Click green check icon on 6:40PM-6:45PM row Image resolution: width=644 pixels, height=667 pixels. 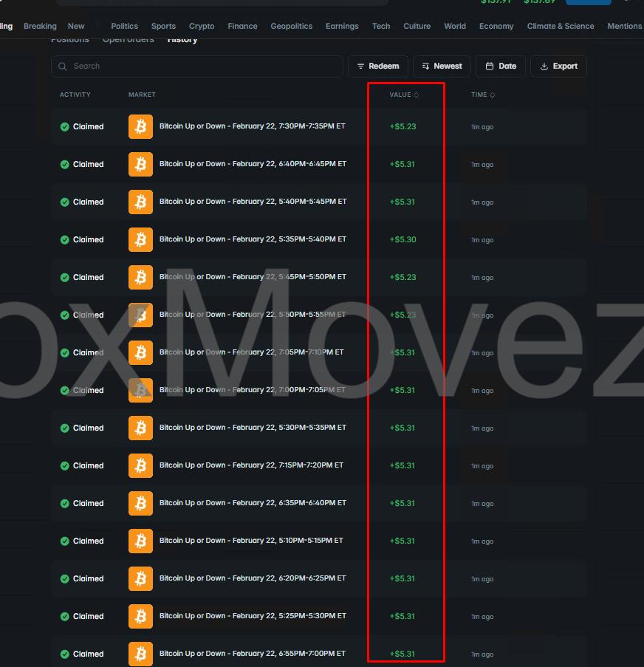(x=65, y=164)
